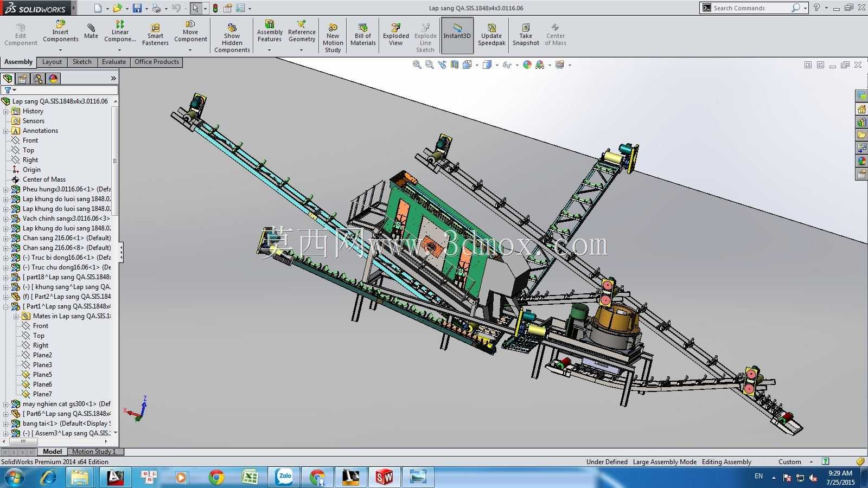Click the Insert Components tool
Viewport: 868px width, 488px height.
[x=60, y=31]
